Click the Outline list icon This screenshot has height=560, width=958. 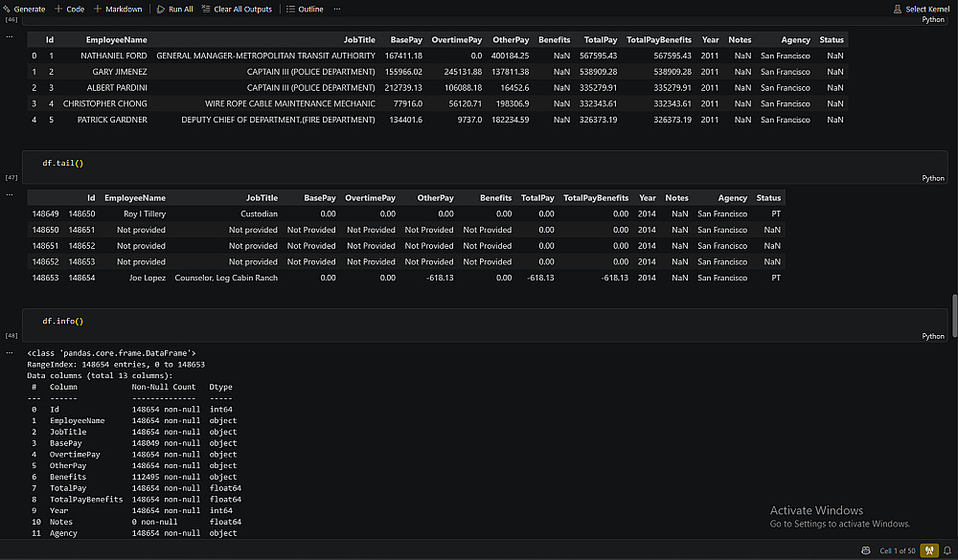pyautogui.click(x=290, y=10)
